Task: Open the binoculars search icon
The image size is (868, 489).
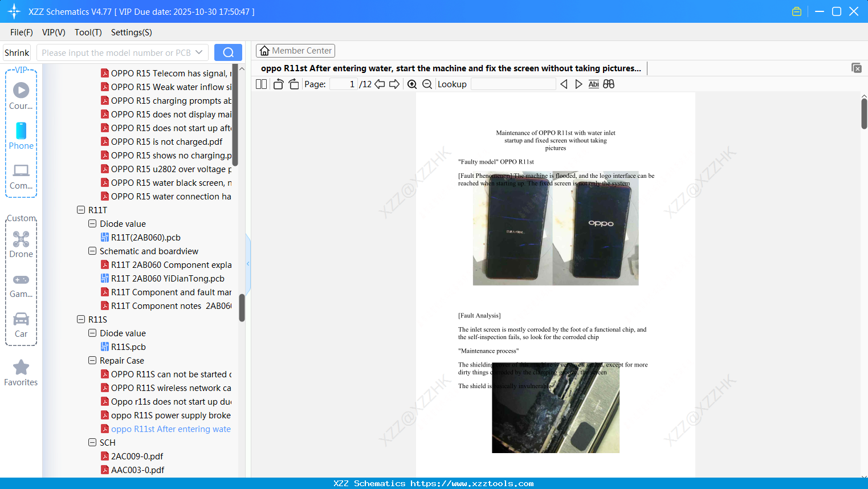Action: pos(608,84)
